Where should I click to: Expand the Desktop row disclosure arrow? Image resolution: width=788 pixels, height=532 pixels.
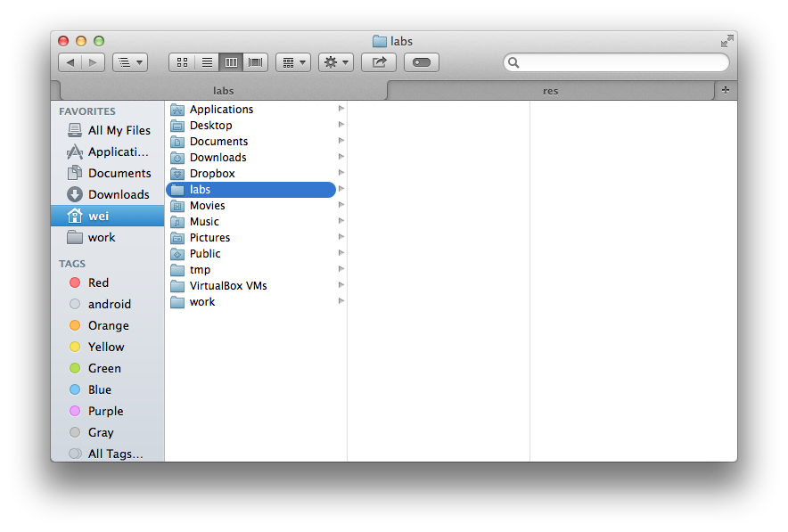[x=341, y=125]
